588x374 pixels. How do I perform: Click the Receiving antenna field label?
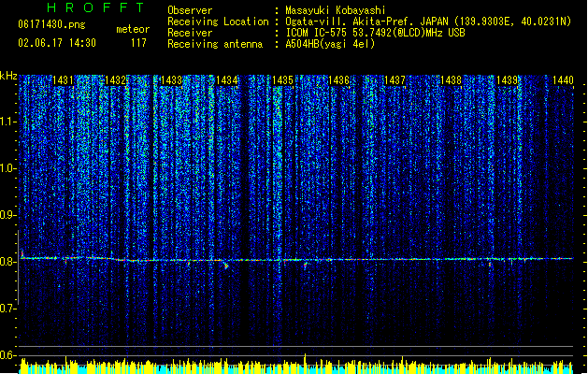[x=215, y=44]
